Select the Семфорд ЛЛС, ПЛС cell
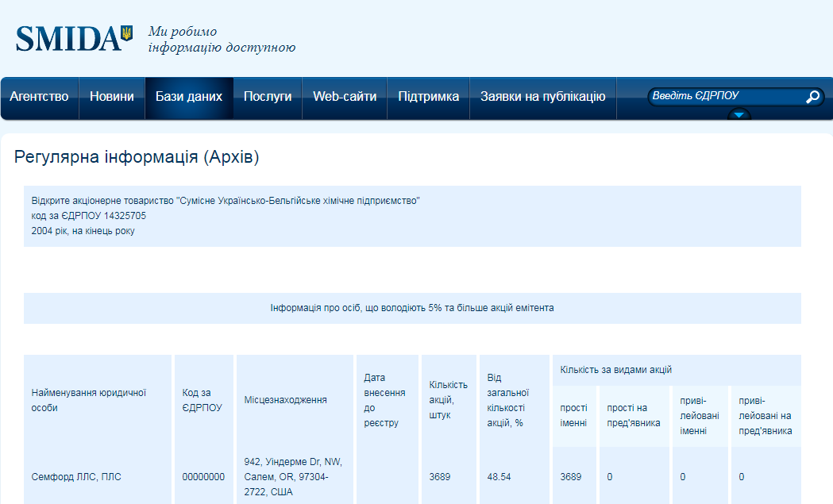Screen dimensions: 833x504 click(x=76, y=477)
